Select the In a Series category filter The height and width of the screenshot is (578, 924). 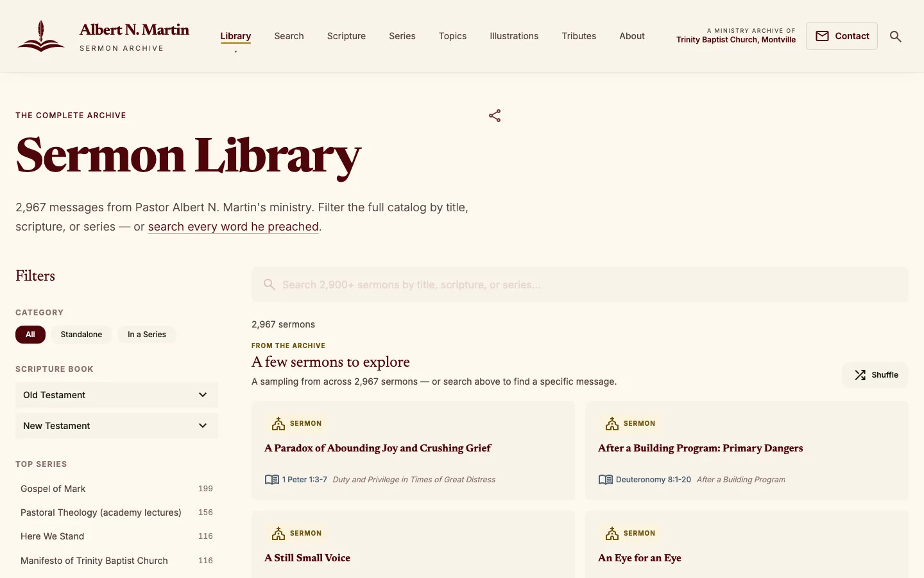147,335
